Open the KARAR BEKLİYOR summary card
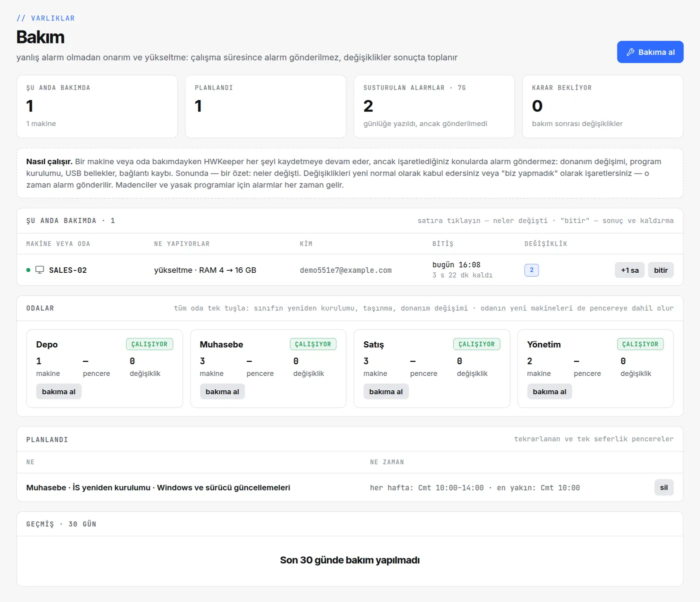The image size is (700, 602). coord(602,107)
